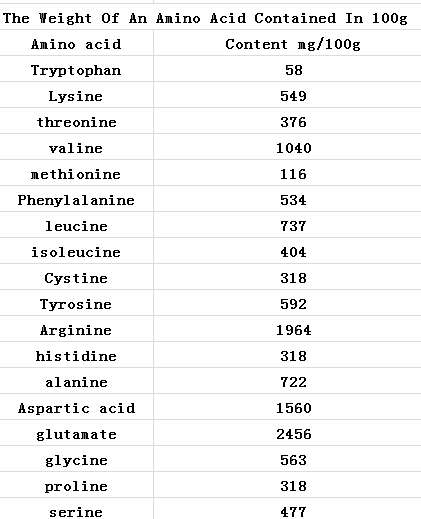
Task: Select the histidine cell
Action: (76, 355)
